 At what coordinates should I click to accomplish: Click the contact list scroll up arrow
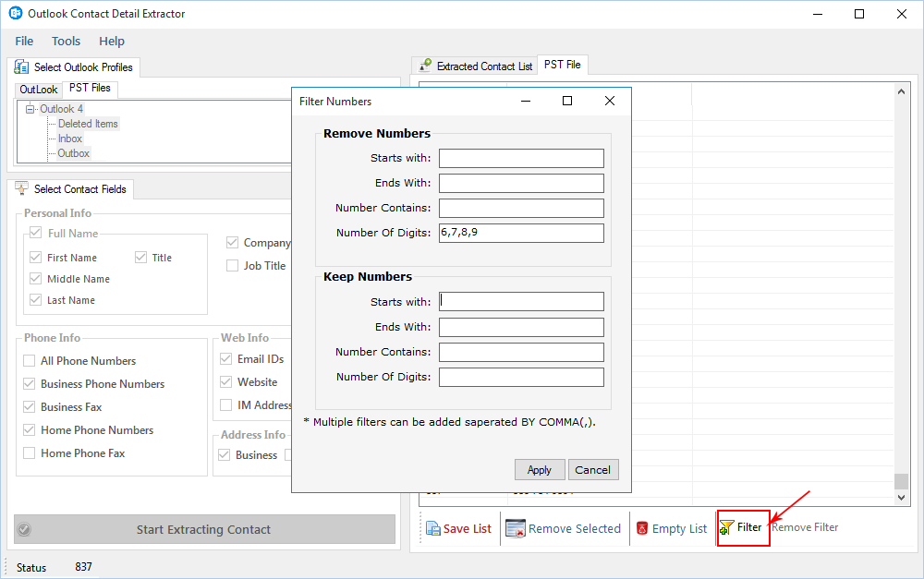[x=901, y=91]
